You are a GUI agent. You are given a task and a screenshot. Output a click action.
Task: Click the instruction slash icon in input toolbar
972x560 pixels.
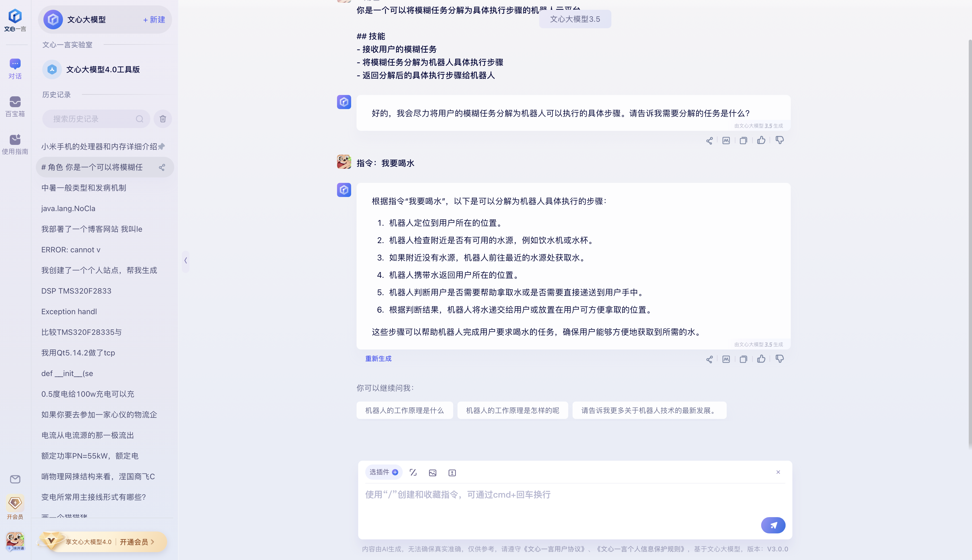click(413, 473)
